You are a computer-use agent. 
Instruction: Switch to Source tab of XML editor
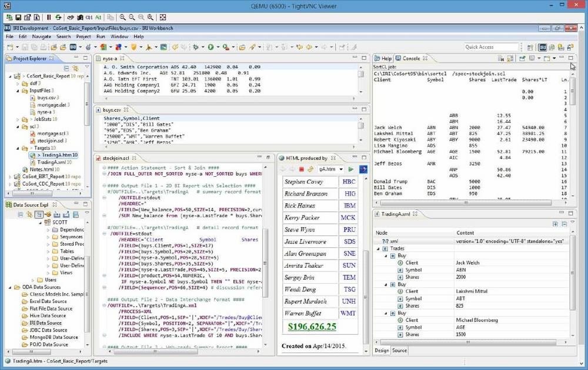click(399, 351)
